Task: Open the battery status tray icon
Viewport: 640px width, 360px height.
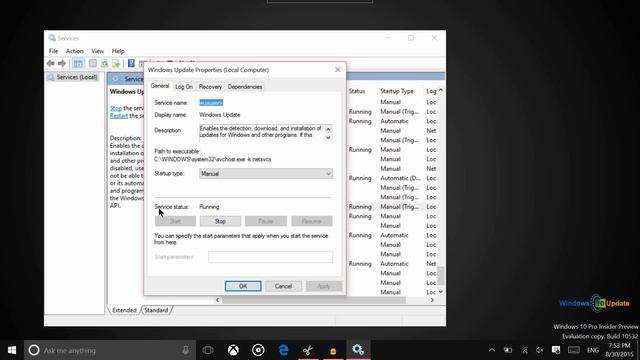Action: pyautogui.click(x=508, y=350)
